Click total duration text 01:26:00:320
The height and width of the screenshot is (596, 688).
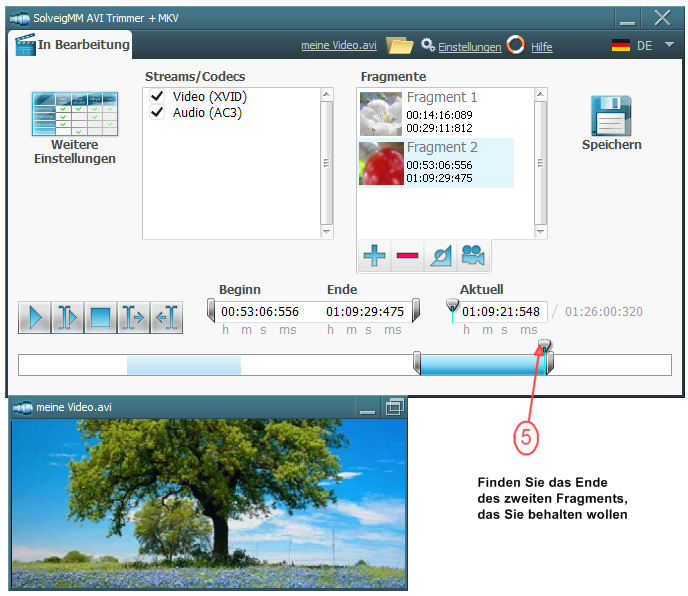(604, 312)
